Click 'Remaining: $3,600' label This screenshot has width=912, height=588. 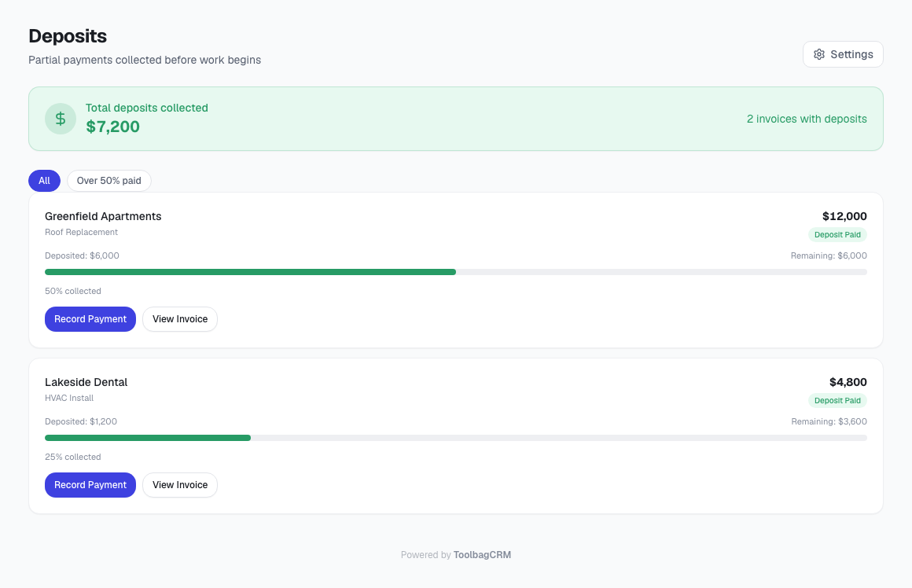(829, 421)
